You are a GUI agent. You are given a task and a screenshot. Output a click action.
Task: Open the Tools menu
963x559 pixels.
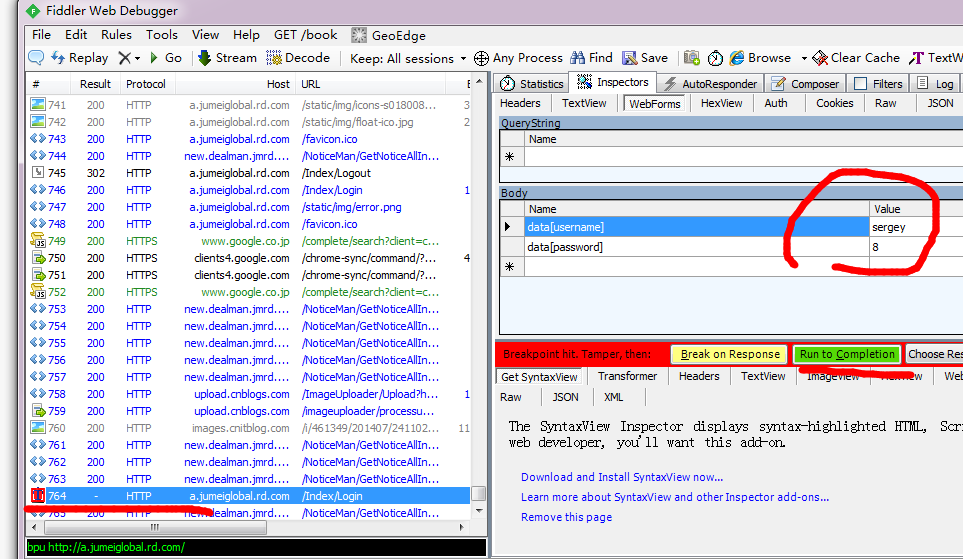[162, 35]
